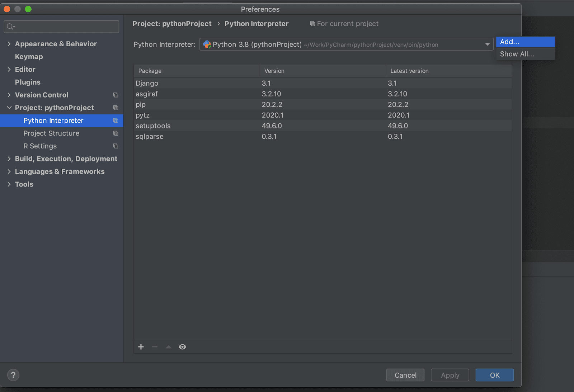Click project-level icon beside R Settings
Image resolution: width=574 pixels, height=392 pixels.
[116, 146]
